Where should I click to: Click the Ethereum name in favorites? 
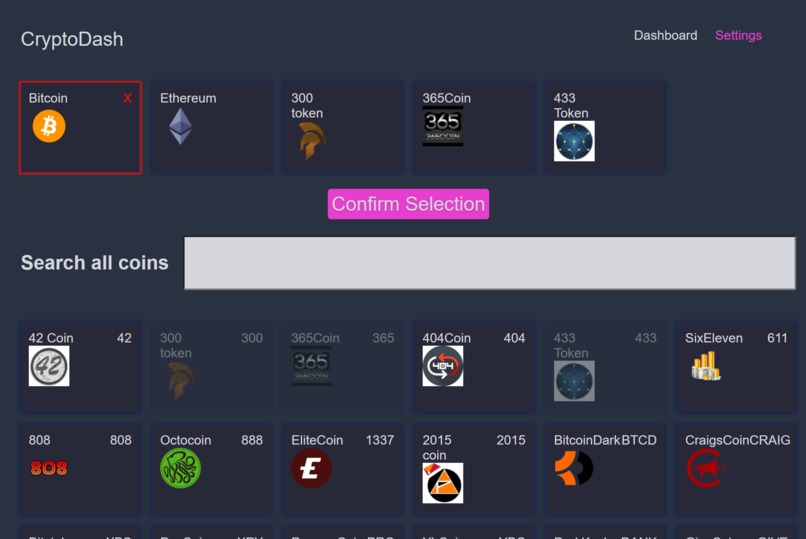188,98
